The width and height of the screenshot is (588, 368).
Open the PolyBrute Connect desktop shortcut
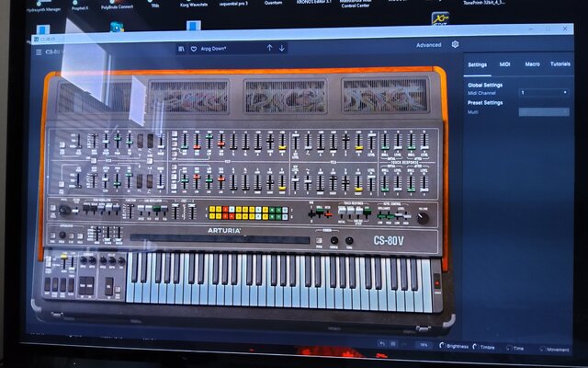(117, 5)
